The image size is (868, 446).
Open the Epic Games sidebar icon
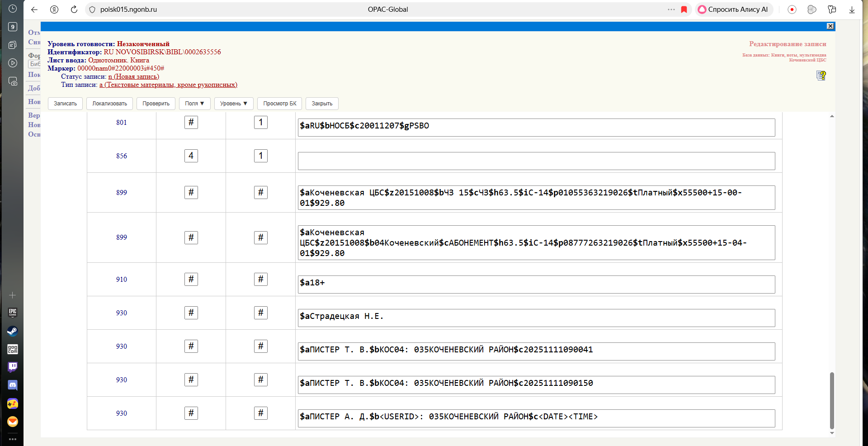pyautogui.click(x=13, y=313)
